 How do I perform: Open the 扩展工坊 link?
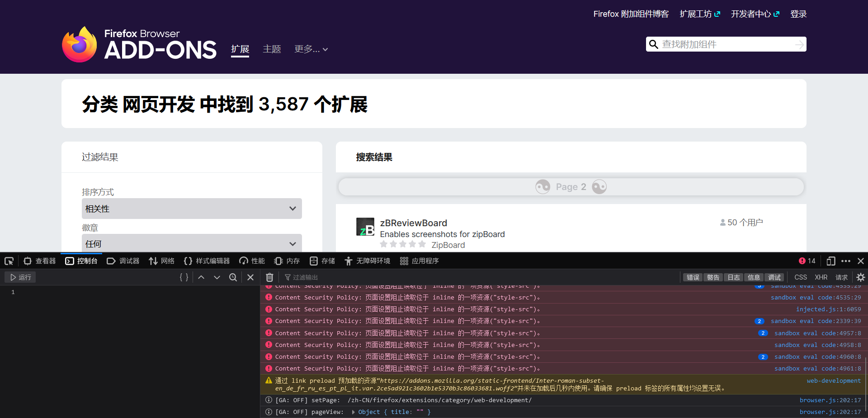(700, 14)
